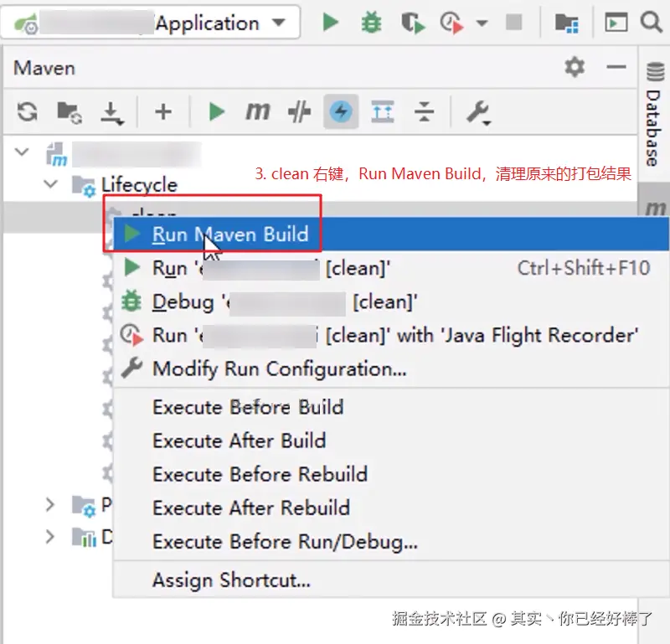Run [clean] with Java Flight Recorder
Screen dimensions: 670x644
pos(391,336)
